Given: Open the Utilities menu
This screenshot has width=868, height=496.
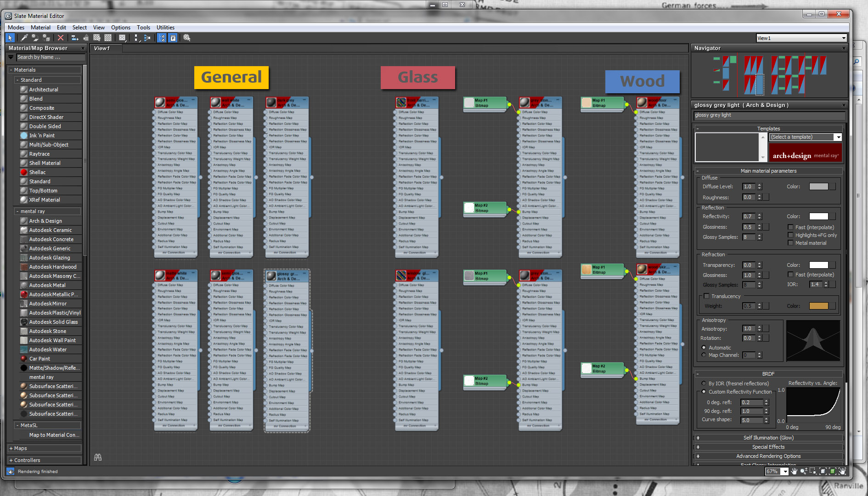Looking at the screenshot, I should point(165,27).
